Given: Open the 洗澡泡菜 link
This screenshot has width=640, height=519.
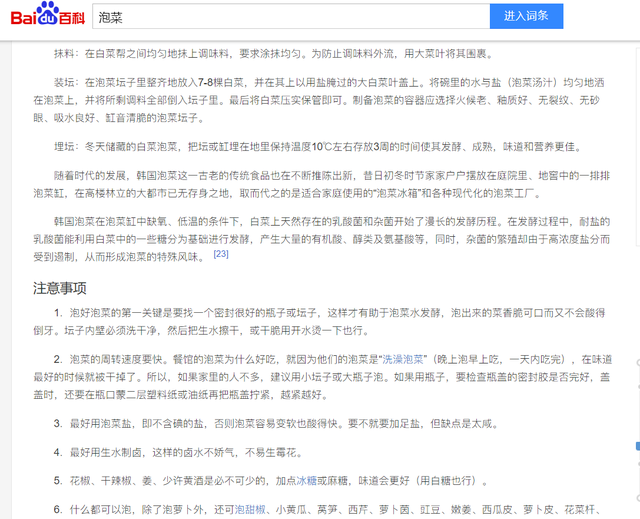Looking at the screenshot, I should coord(402,359).
